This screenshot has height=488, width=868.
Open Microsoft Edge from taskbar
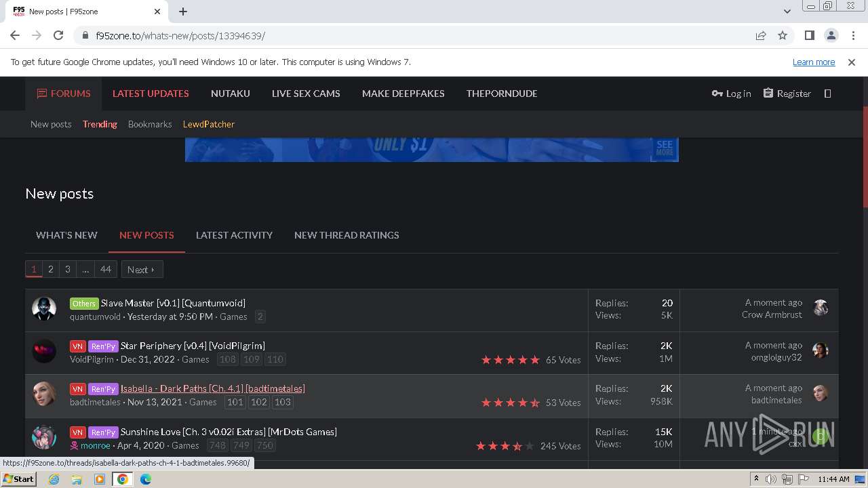[146, 479]
